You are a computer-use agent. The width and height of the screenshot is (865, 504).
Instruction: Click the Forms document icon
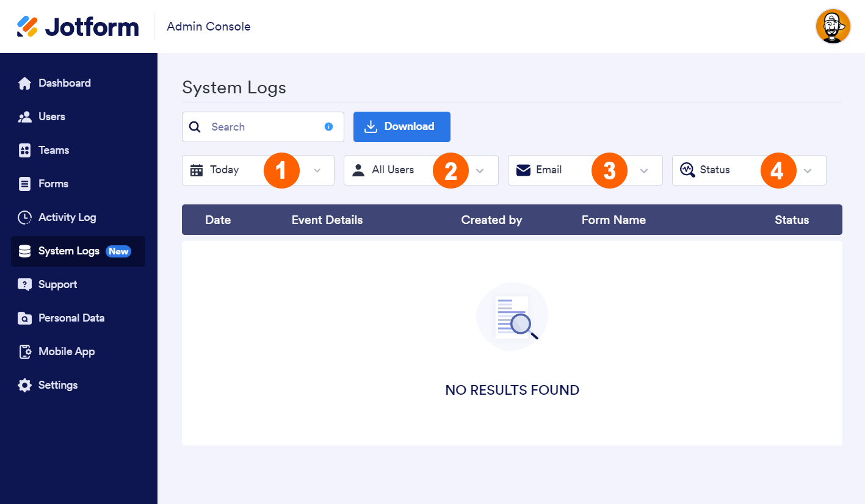[24, 184]
